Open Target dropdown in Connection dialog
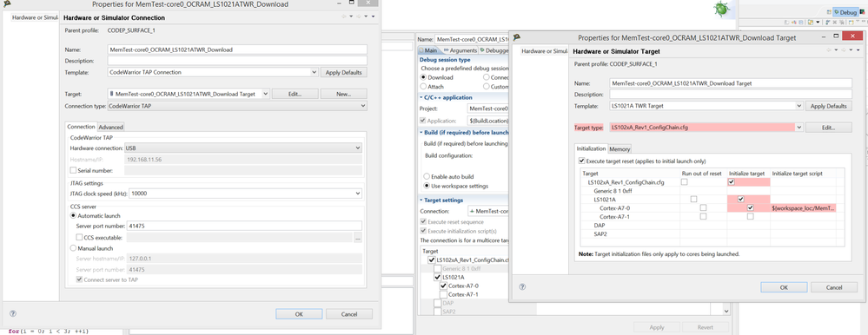 266,94
